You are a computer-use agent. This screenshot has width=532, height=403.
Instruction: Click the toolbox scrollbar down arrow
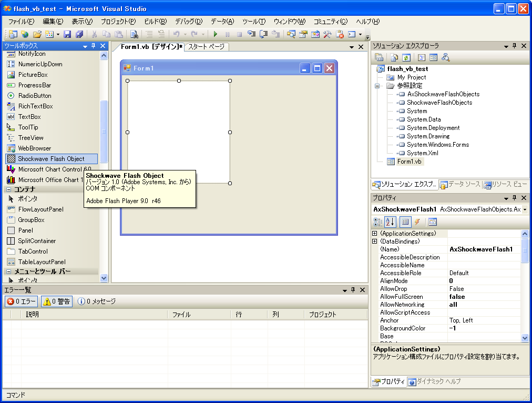pyautogui.click(x=104, y=278)
